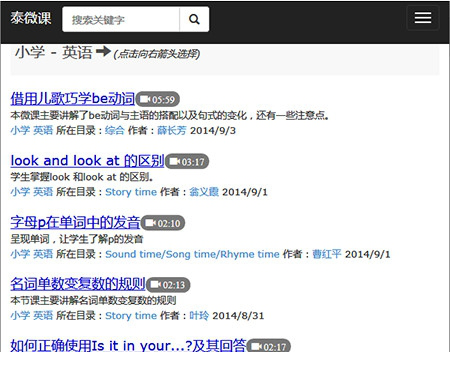The image size is (450, 366).
Task: Open author 叶玲
Action: click(x=199, y=316)
